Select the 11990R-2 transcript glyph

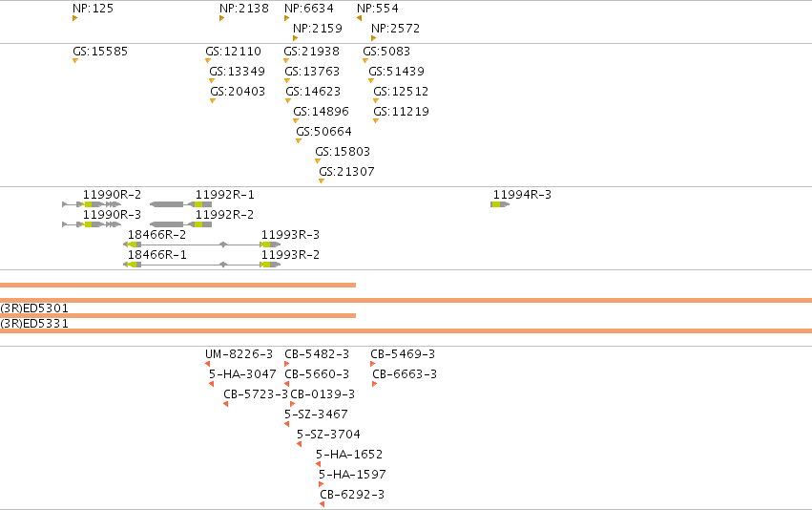point(92,204)
